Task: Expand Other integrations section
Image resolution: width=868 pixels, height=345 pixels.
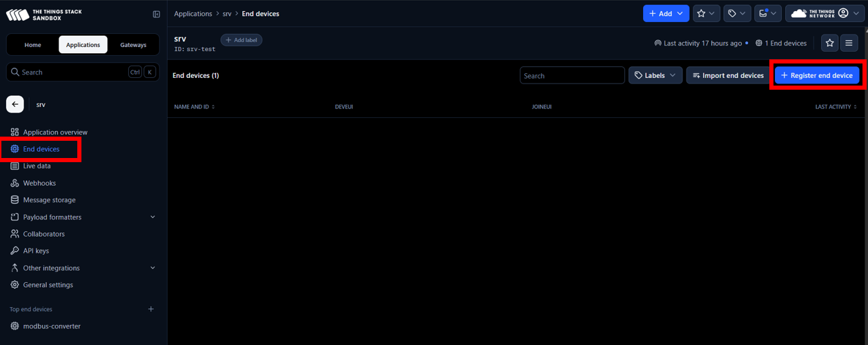Action: pyautogui.click(x=83, y=268)
